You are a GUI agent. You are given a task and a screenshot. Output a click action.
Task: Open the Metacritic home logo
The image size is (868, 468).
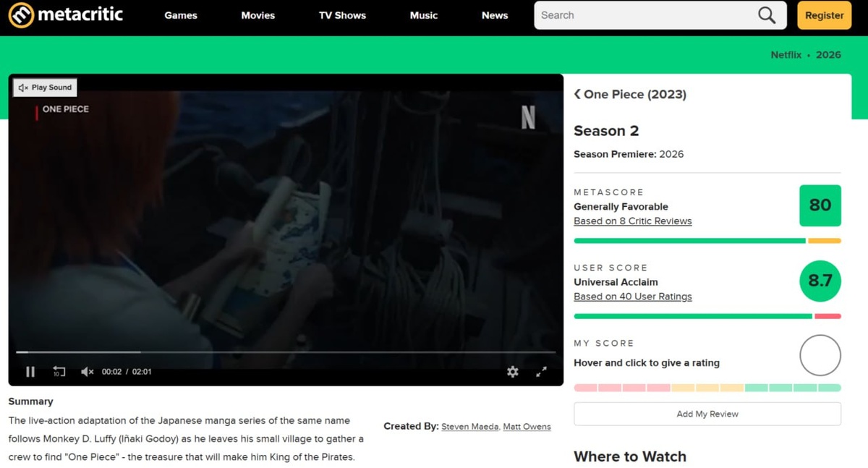(66, 15)
